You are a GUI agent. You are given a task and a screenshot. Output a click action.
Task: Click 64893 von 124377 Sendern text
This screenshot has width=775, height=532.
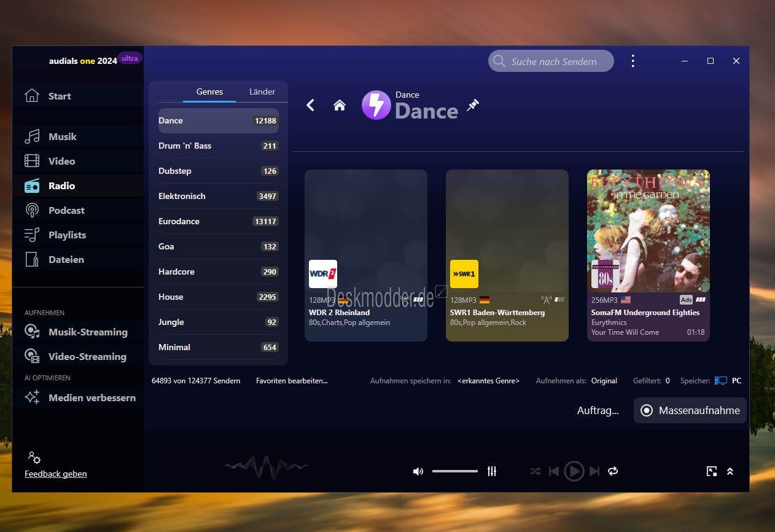(x=196, y=381)
